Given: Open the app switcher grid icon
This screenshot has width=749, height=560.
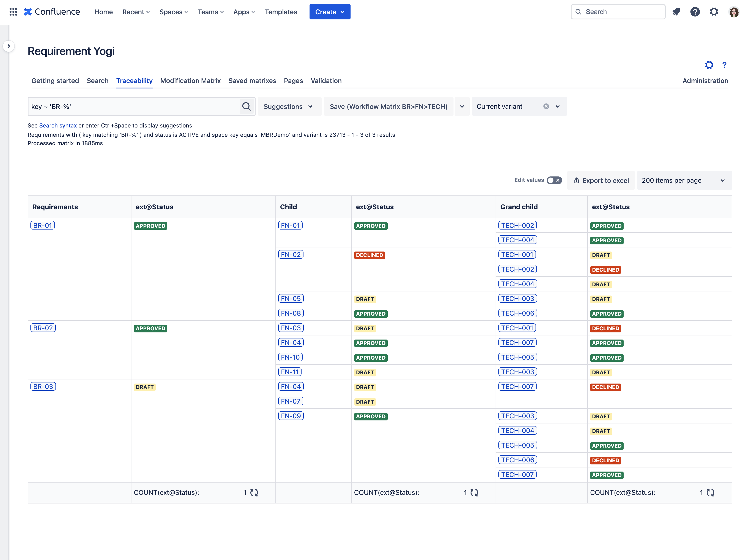Looking at the screenshot, I should tap(13, 12).
